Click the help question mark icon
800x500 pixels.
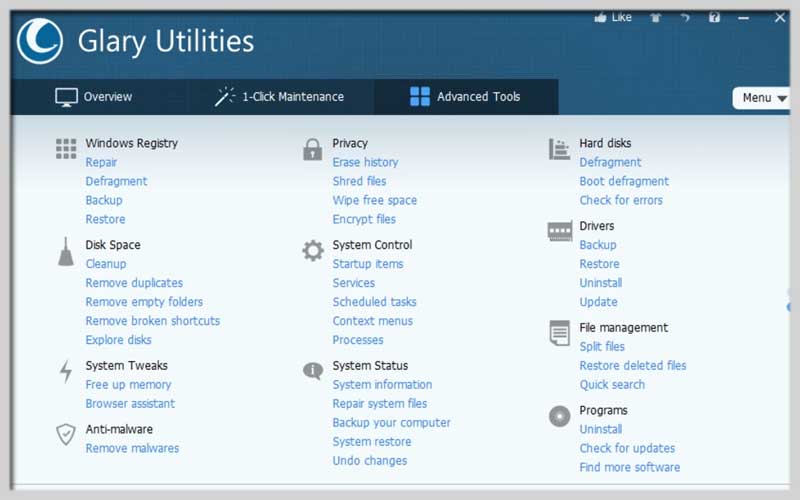pos(714,18)
